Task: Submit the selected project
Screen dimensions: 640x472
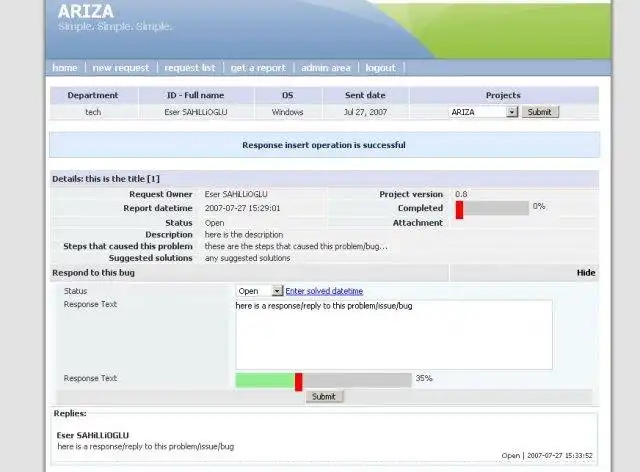Action: point(540,112)
